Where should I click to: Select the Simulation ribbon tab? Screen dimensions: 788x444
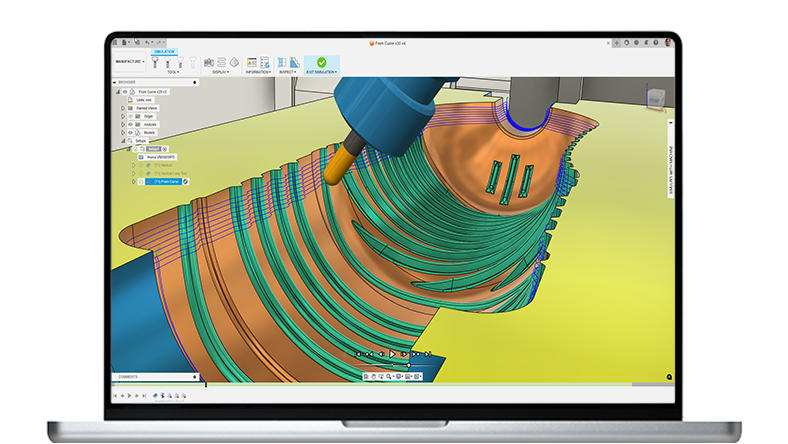tap(164, 51)
